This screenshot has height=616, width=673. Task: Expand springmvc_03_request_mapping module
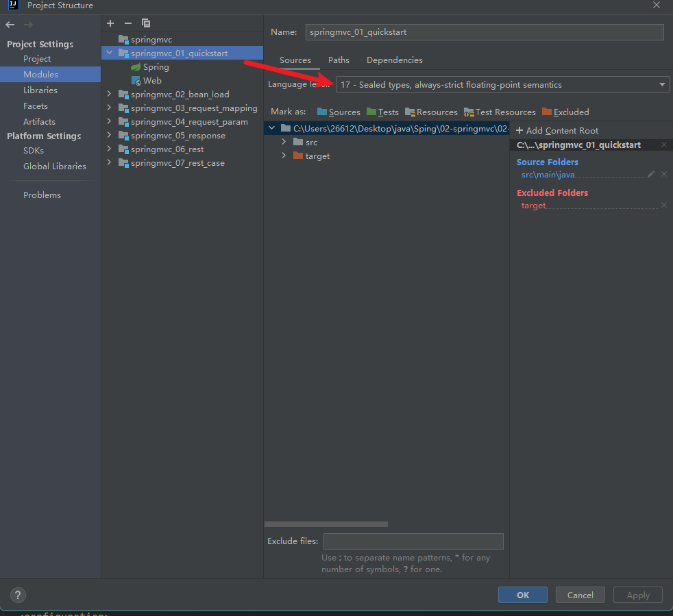109,108
